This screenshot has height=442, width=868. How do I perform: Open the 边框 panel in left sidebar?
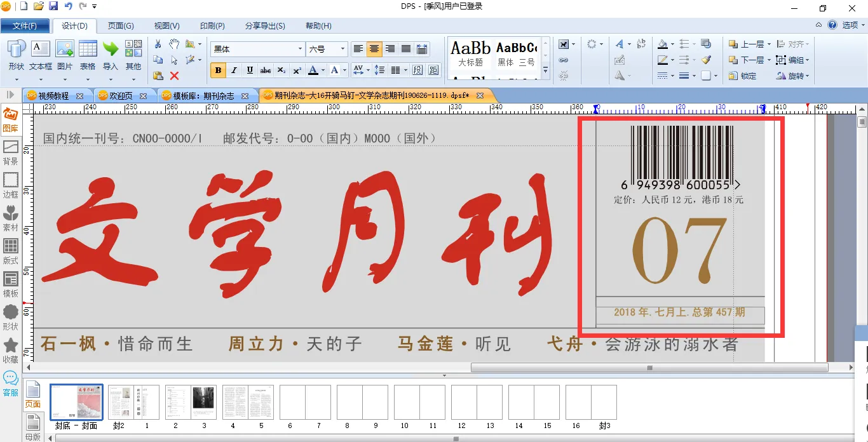pos(10,186)
